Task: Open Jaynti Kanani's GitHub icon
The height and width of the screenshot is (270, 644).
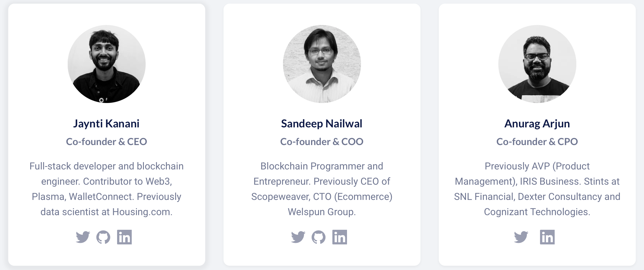Action: pyautogui.click(x=103, y=237)
